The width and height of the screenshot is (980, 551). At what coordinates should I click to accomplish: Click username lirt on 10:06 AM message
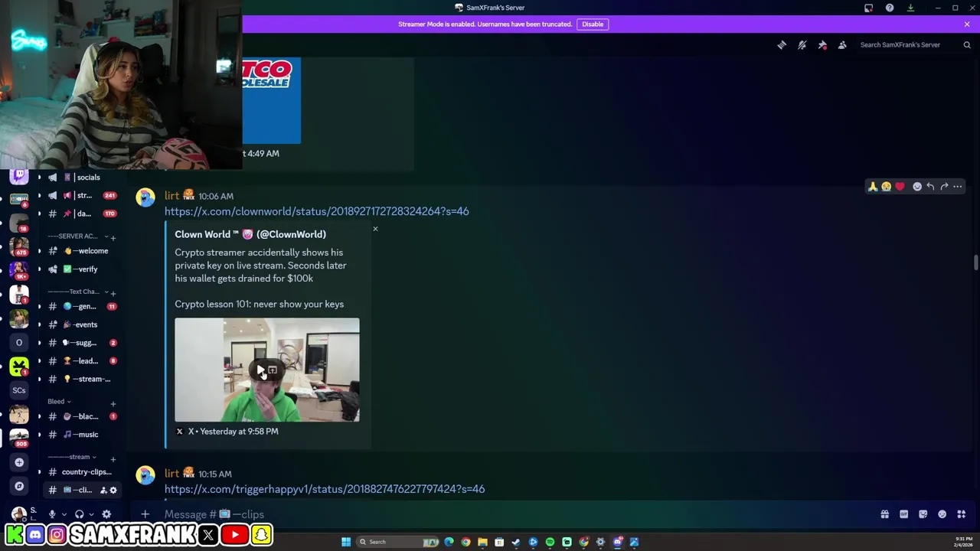coord(171,196)
